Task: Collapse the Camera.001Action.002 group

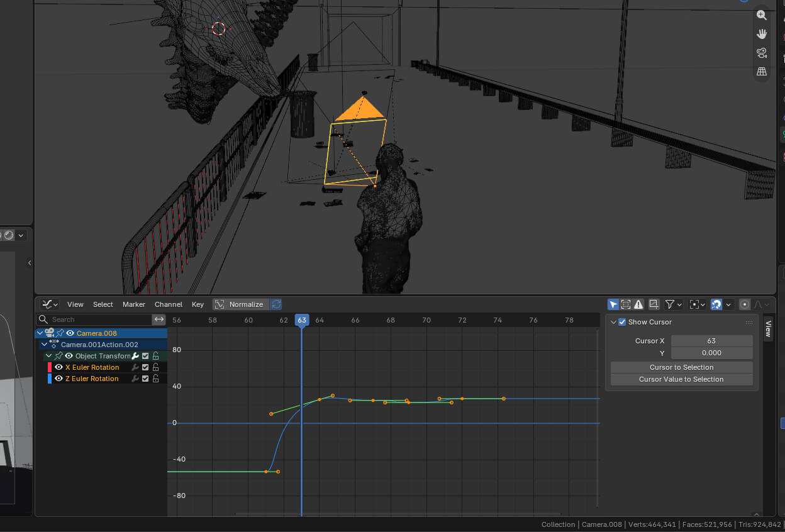Action: pyautogui.click(x=44, y=345)
